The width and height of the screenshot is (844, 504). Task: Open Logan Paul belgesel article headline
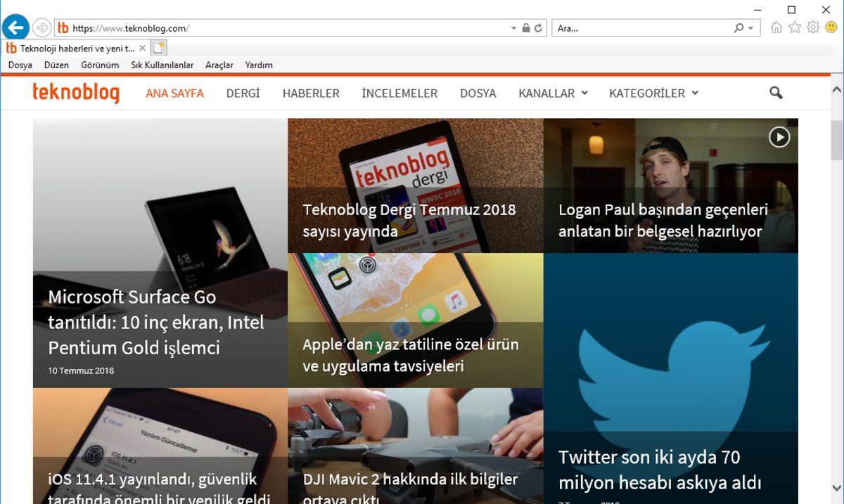click(663, 220)
